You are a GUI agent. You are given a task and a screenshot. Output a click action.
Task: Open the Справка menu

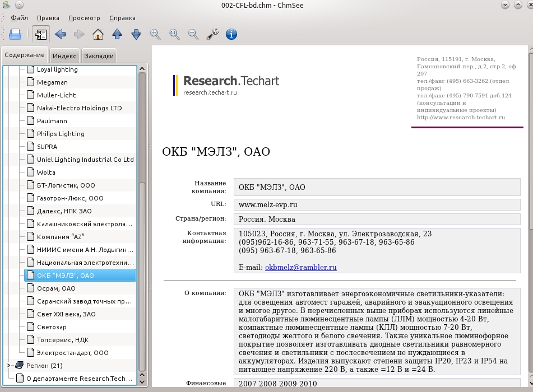(122, 18)
